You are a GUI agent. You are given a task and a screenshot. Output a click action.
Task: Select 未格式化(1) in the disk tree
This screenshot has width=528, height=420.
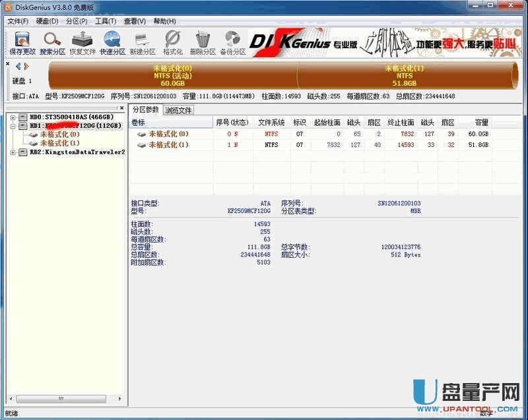pos(59,143)
